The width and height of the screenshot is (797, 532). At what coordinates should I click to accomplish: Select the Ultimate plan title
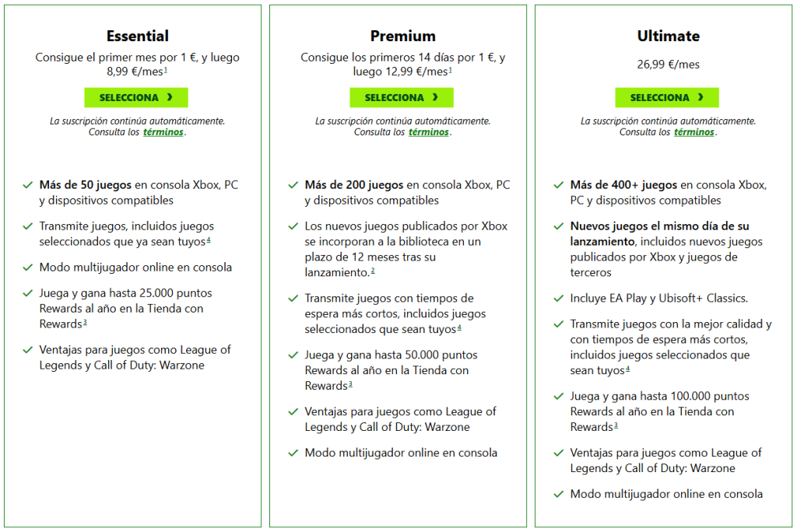[x=667, y=36]
